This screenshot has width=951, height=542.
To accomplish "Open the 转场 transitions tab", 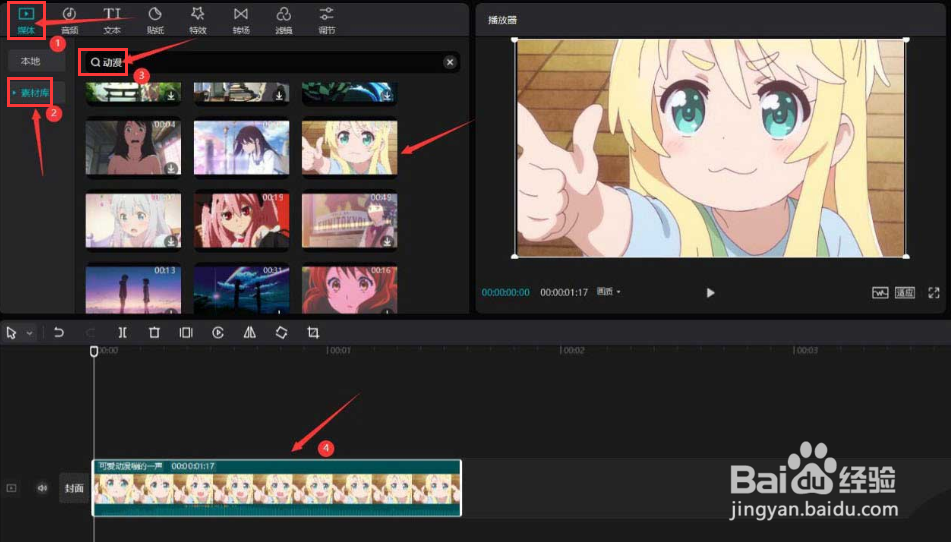I will (x=241, y=20).
